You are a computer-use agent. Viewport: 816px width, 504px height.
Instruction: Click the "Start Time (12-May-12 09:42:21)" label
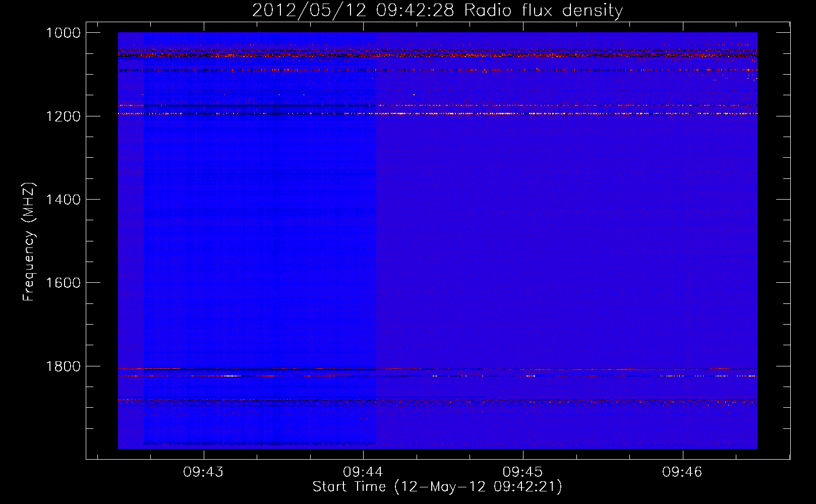[437, 487]
